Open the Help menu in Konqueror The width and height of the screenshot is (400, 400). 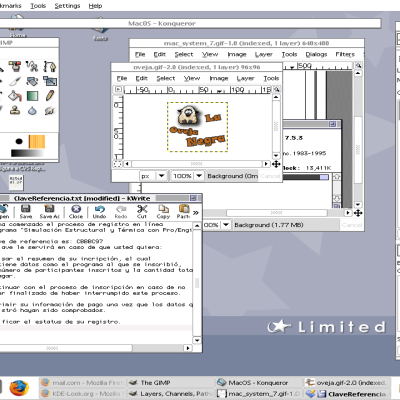point(95,6)
